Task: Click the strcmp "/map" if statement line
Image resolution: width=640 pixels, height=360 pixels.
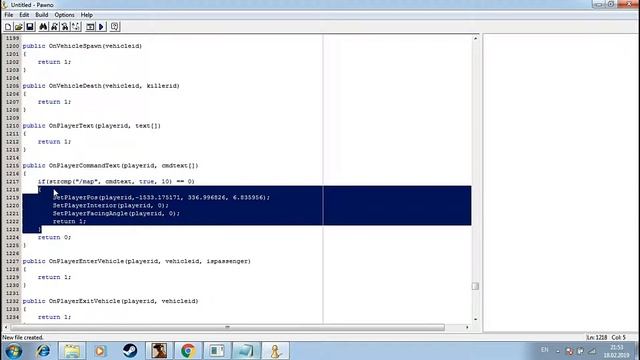Action: pyautogui.click(x=116, y=182)
